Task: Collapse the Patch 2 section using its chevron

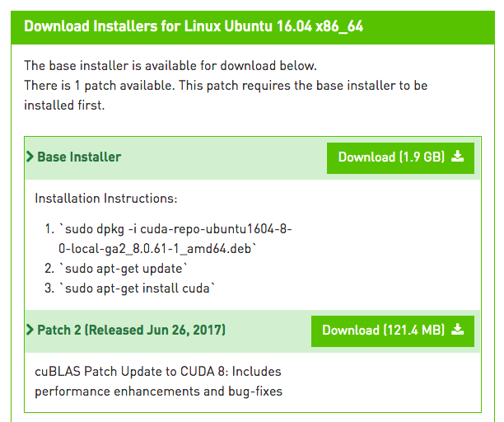Action: coord(30,330)
